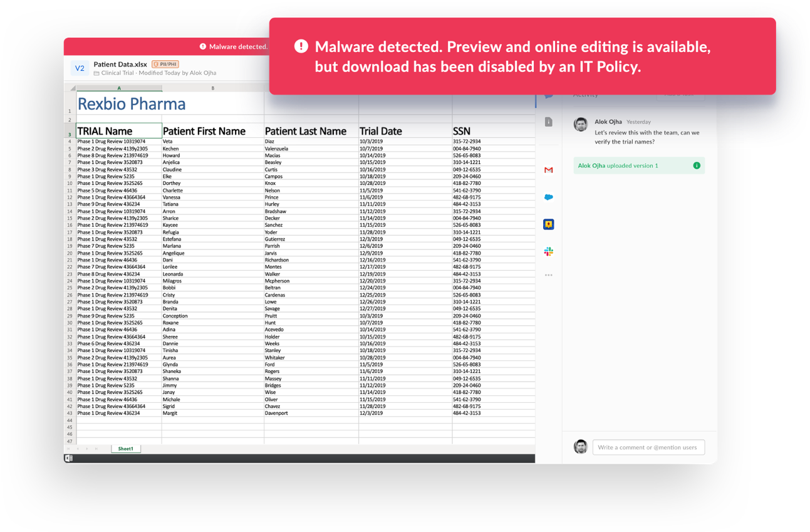
Task: Click the Alok Ojha comment author name
Action: pos(608,122)
